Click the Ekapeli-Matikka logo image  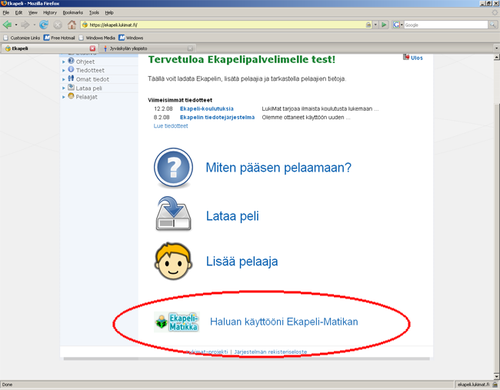177,322
